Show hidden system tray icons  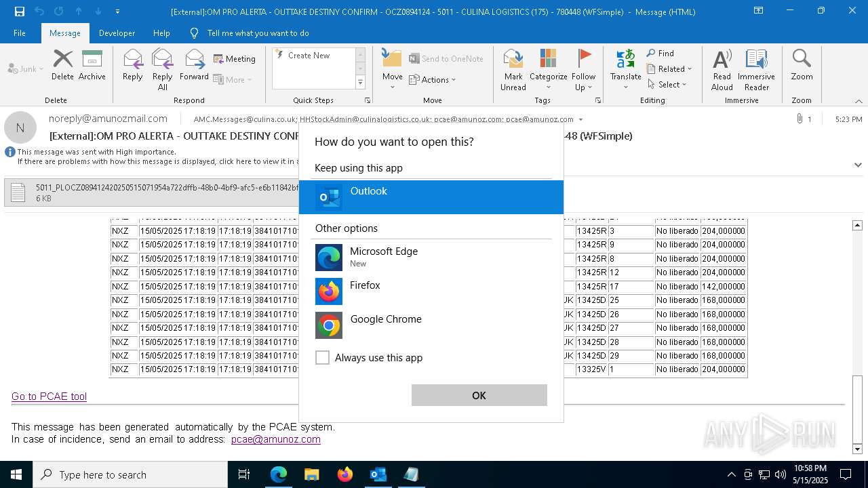pyautogui.click(x=731, y=474)
